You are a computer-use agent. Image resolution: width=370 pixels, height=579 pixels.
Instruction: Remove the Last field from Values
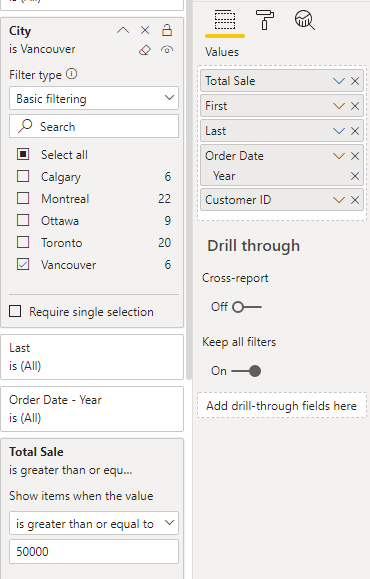[355, 131]
